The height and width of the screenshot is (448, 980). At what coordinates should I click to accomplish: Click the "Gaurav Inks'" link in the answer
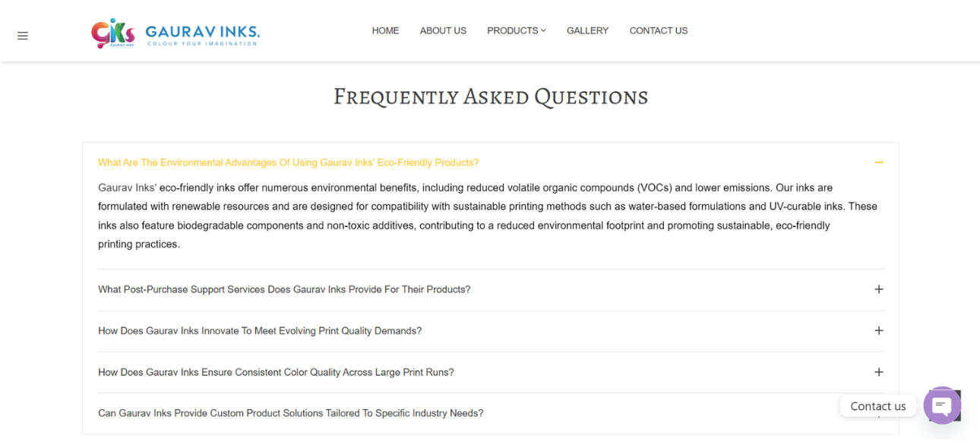click(127, 188)
